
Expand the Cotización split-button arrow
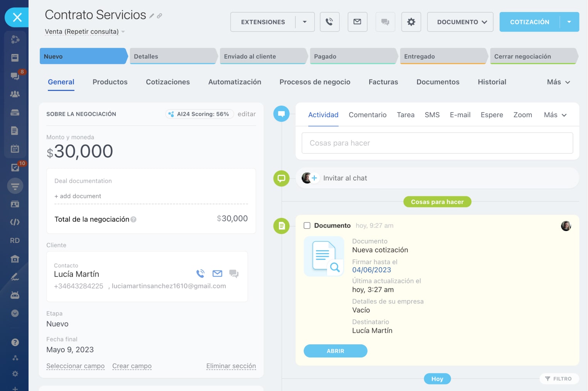[569, 22]
